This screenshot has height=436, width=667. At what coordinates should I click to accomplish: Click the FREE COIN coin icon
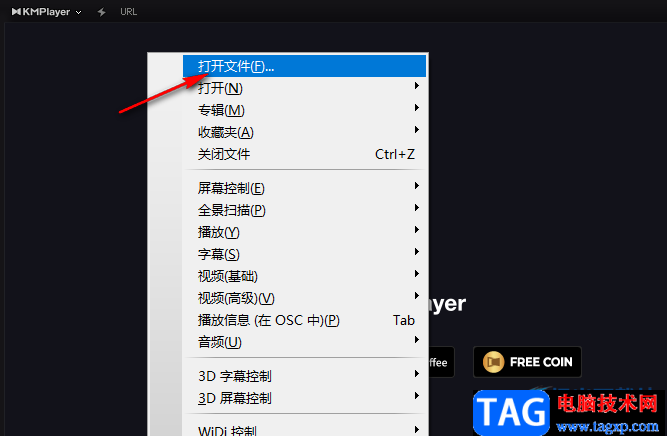[x=493, y=362]
